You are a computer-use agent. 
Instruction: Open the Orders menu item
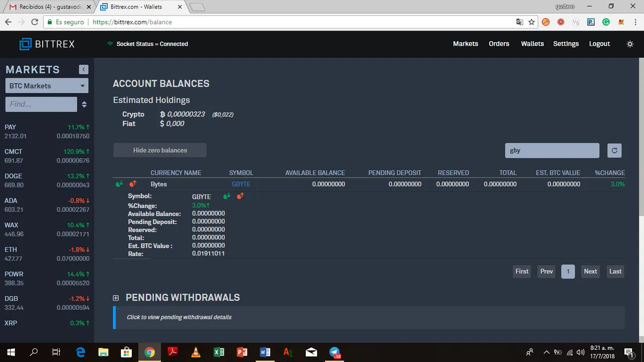click(499, 44)
